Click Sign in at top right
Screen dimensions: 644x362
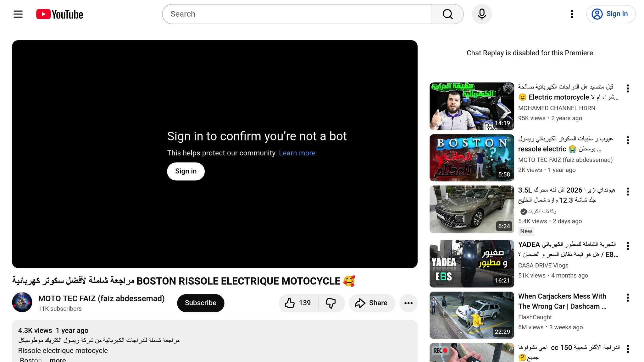(611, 14)
